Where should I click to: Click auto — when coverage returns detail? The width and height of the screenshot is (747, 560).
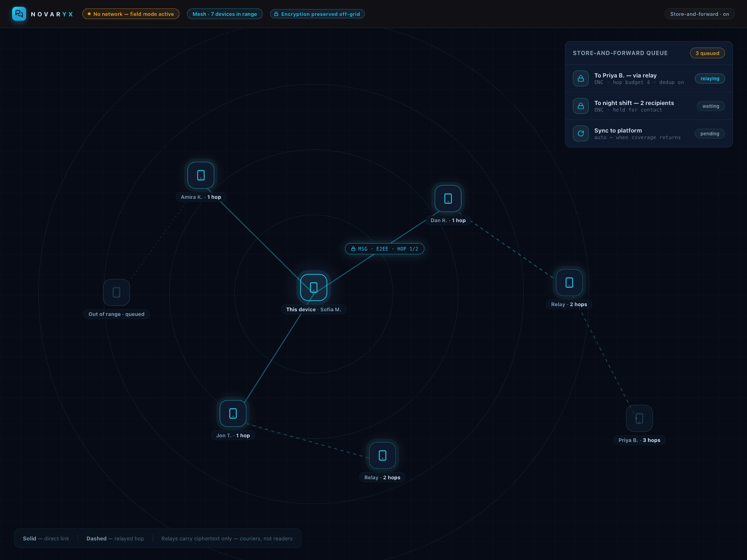[x=637, y=138]
